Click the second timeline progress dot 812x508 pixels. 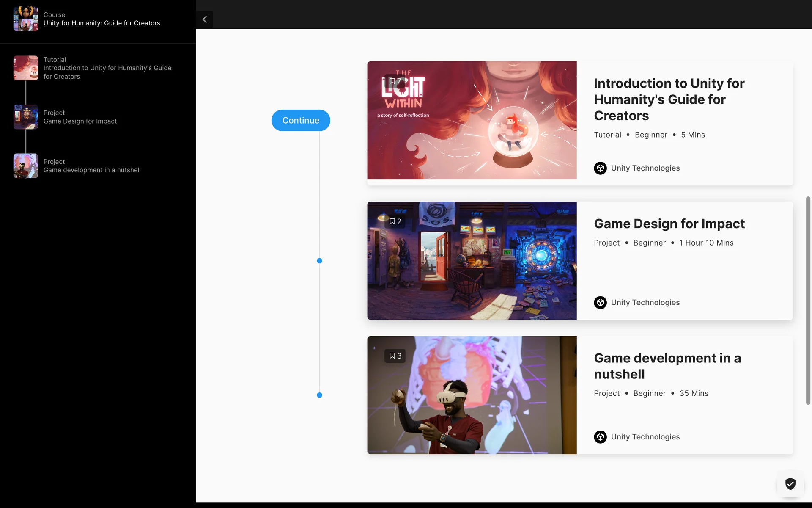click(x=319, y=261)
